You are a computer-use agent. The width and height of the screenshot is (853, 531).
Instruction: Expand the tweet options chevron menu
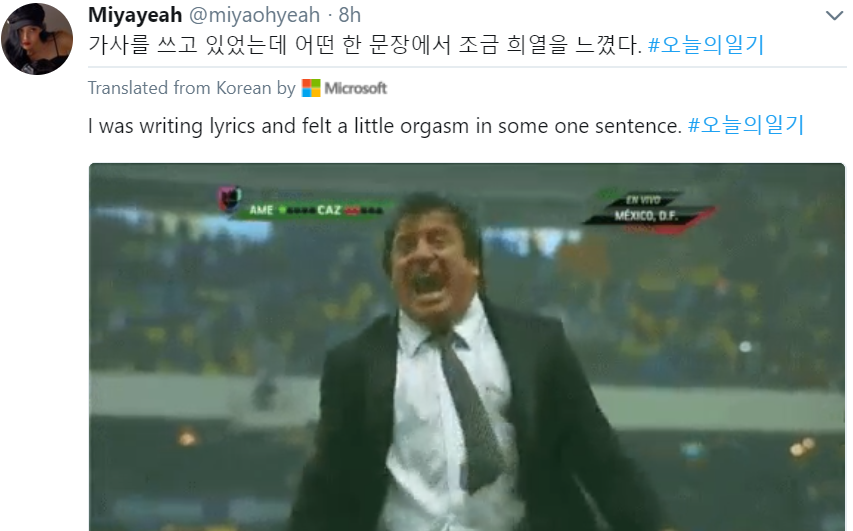(833, 16)
